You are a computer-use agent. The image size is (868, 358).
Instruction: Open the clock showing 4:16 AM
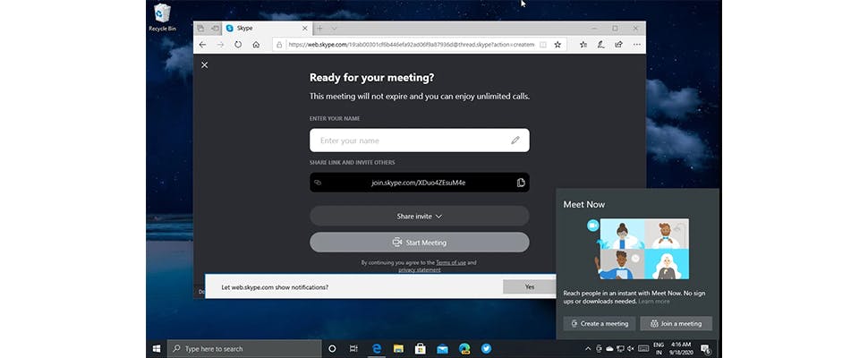[680, 348]
